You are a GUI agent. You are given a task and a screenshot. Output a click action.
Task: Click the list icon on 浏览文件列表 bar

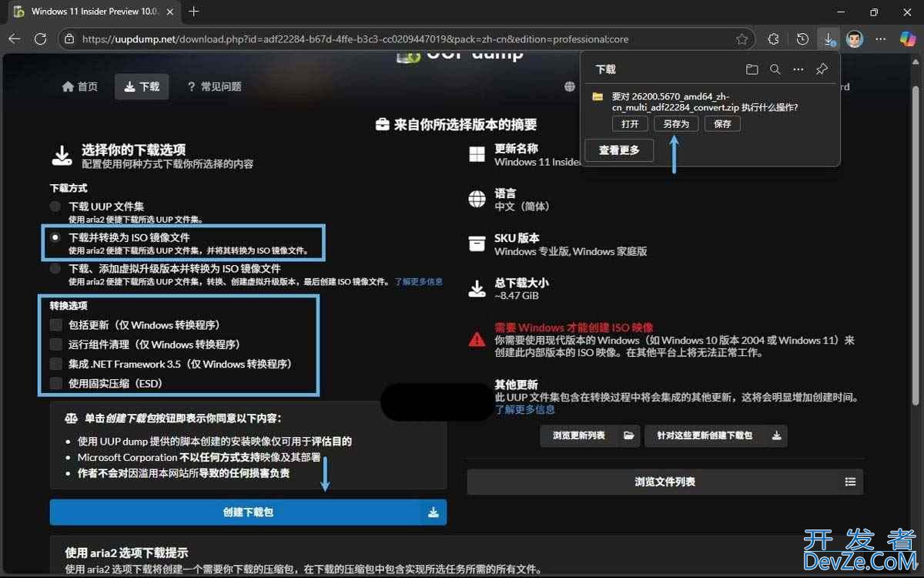click(850, 482)
